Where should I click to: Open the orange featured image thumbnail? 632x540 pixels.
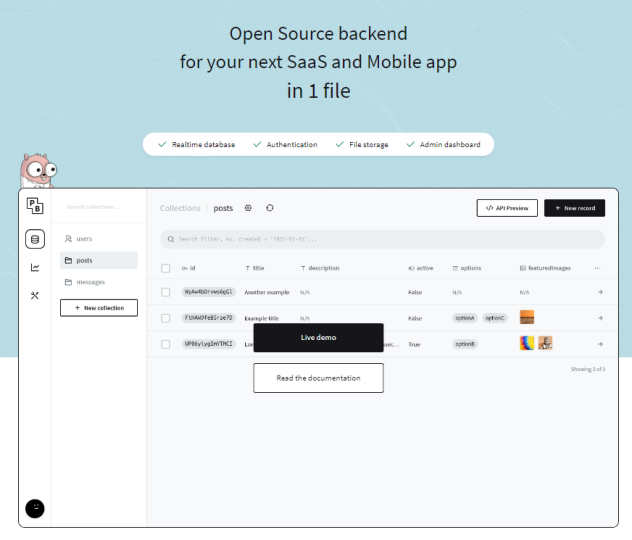pos(527,318)
